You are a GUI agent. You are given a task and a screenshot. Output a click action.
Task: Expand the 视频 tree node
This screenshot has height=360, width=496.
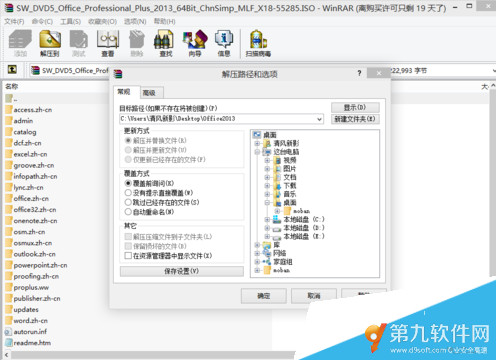[267, 160]
